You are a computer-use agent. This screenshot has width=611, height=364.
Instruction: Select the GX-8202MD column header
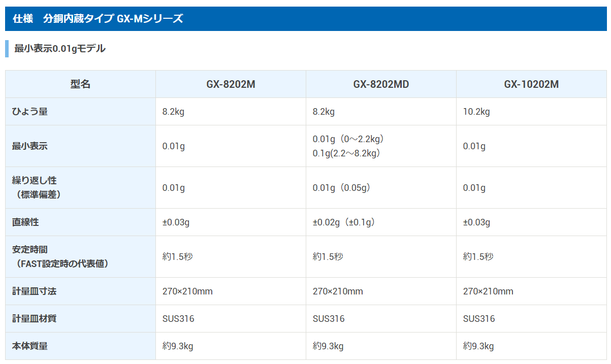click(381, 84)
